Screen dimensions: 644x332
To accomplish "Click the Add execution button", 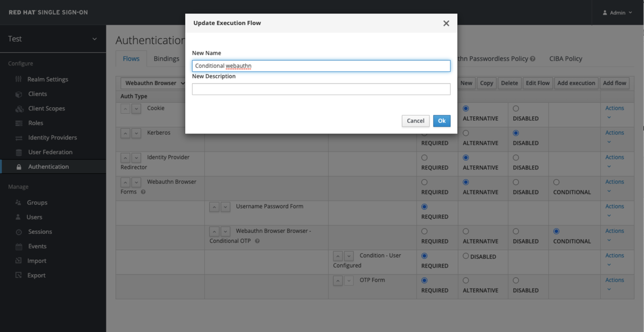I will (x=576, y=83).
